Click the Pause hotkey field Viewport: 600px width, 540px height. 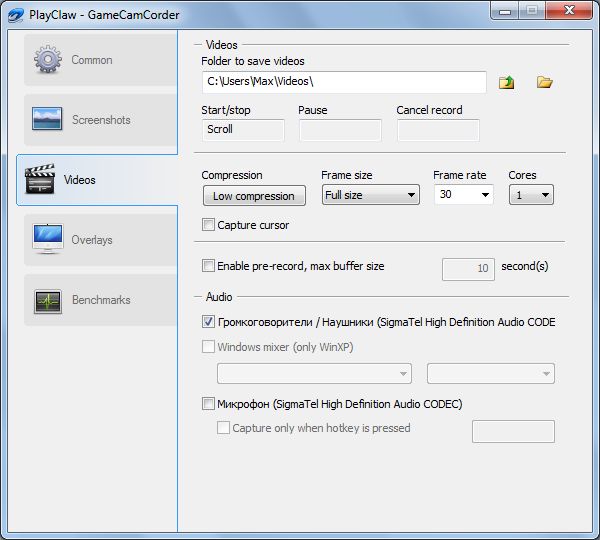coord(340,130)
